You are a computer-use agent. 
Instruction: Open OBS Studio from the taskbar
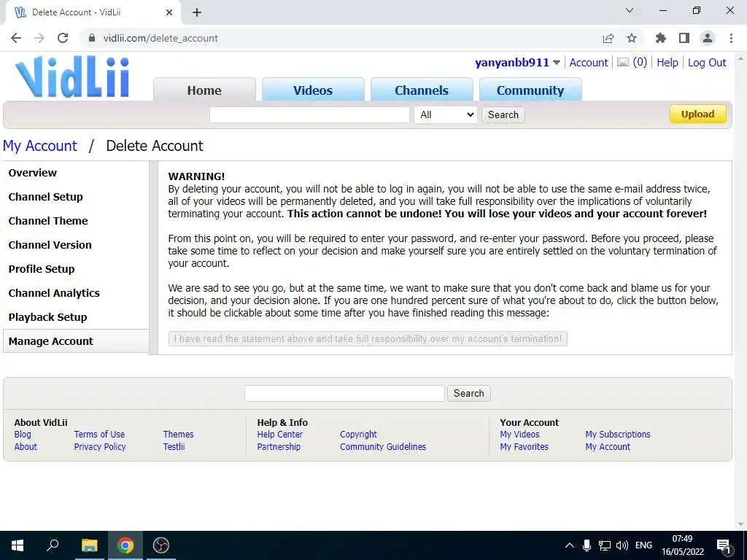coord(161,545)
